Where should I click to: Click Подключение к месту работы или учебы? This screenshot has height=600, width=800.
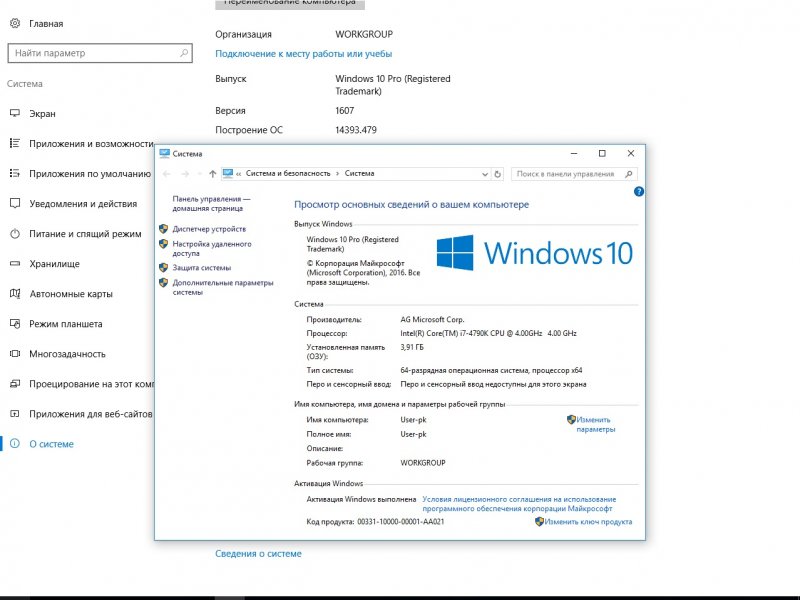point(304,54)
